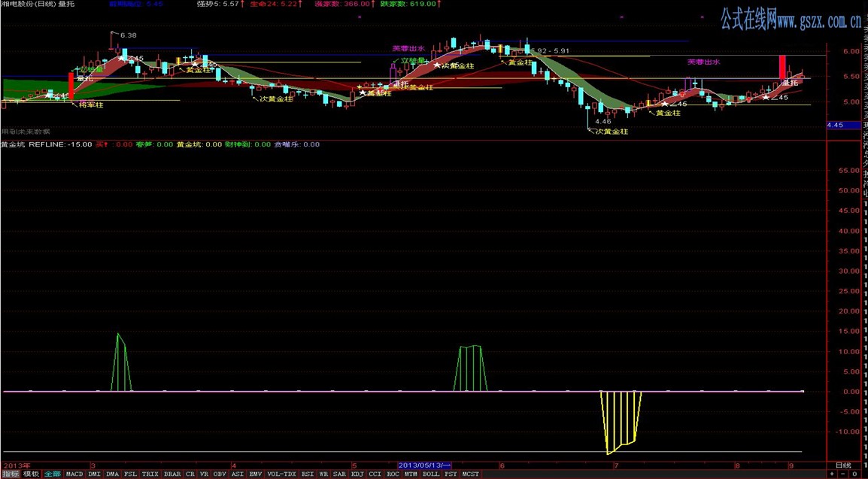Click the 财神到: 0.00 indicator label
868x479 pixels.
(247, 144)
